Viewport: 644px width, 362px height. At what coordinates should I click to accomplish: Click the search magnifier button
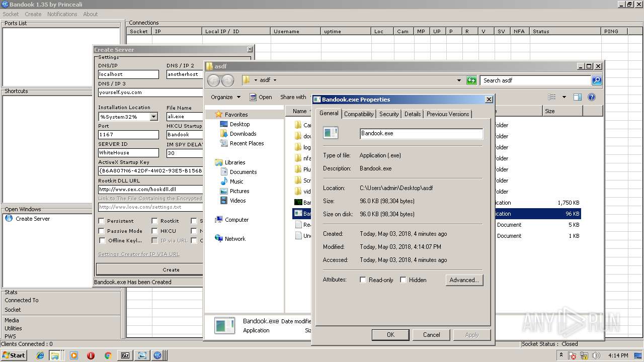coord(596,80)
